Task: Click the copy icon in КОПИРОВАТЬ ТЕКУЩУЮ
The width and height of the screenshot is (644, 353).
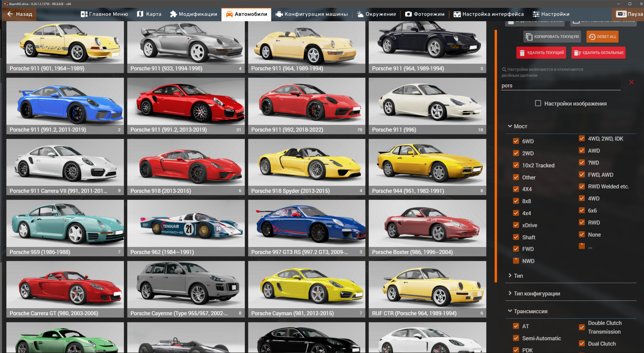Action: 529,37
